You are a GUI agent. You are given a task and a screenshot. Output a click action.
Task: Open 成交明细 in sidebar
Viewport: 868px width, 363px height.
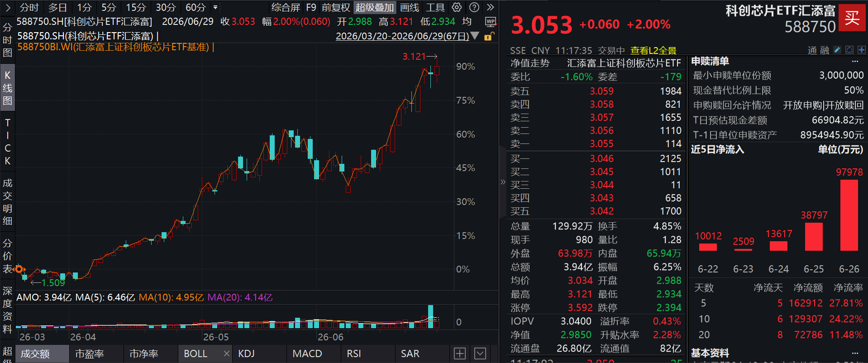pos(7,202)
